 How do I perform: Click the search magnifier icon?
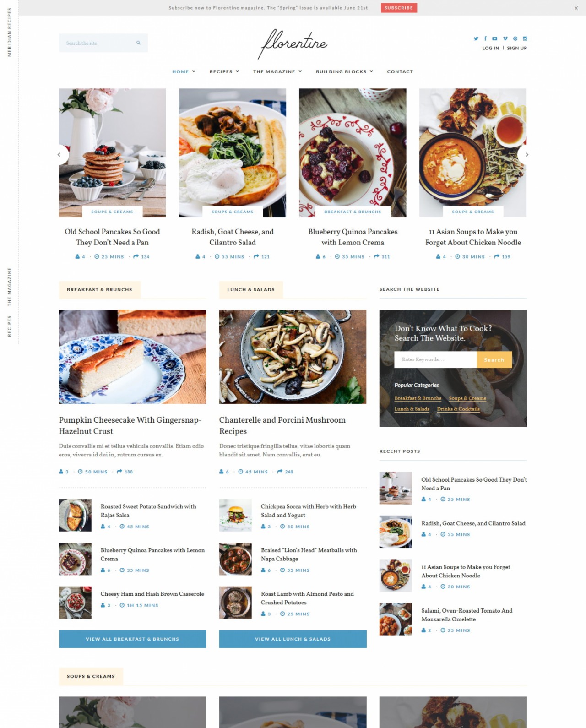138,43
